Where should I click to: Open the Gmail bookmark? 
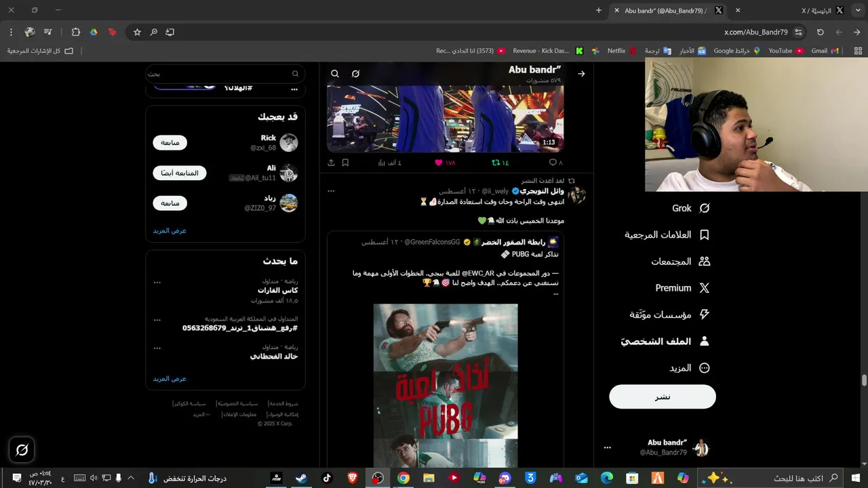point(825,51)
